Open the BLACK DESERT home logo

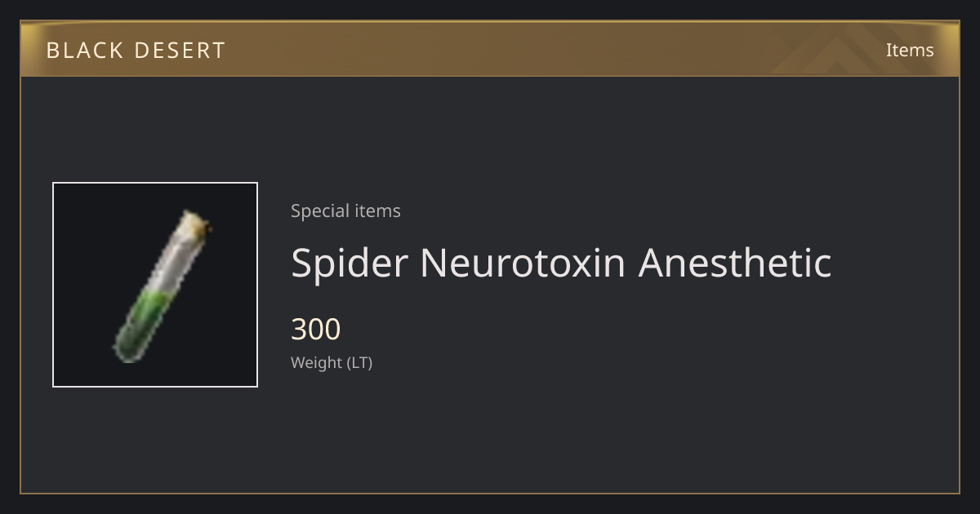point(136,50)
